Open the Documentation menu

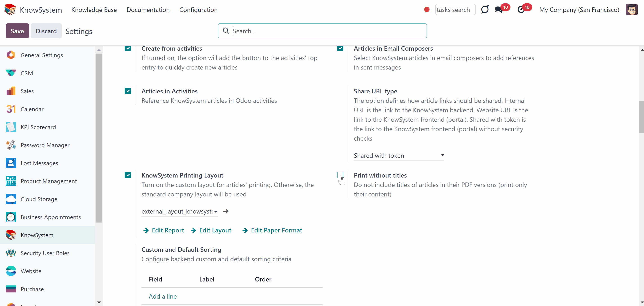148,10
